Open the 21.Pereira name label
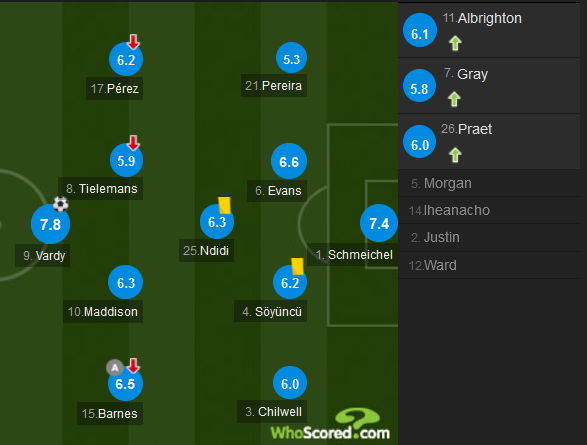The width and height of the screenshot is (587, 445). click(x=274, y=86)
